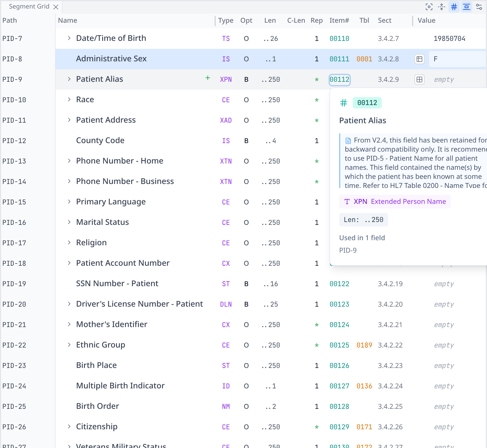Expand the Patient Address row
The height and width of the screenshot is (448, 487).
[x=69, y=120]
